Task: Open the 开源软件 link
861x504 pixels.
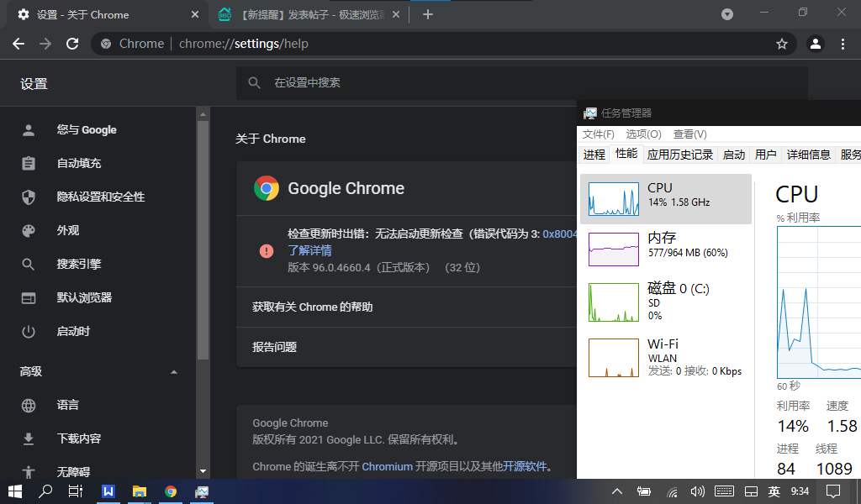Action: tap(525, 467)
